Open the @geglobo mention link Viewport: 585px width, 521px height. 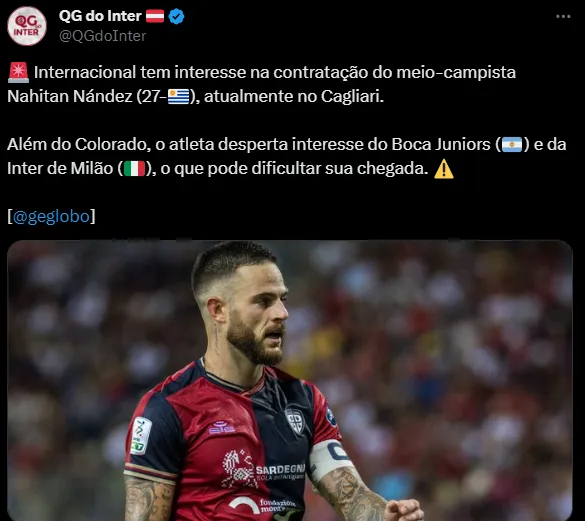(51, 216)
